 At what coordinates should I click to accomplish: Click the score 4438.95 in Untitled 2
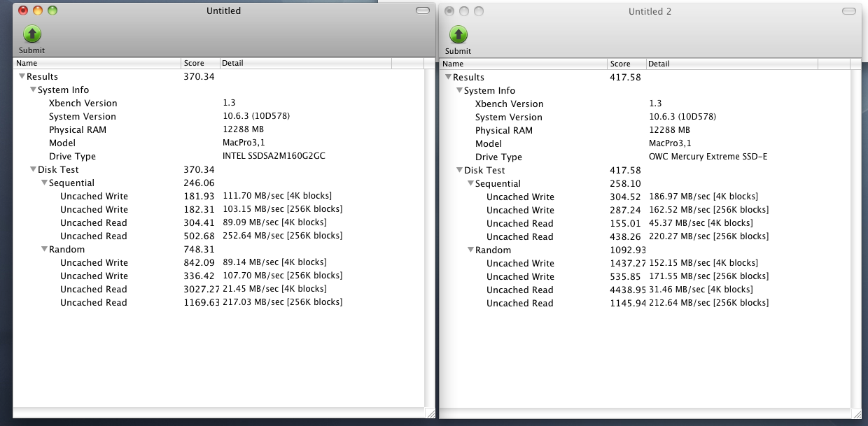tap(628, 290)
